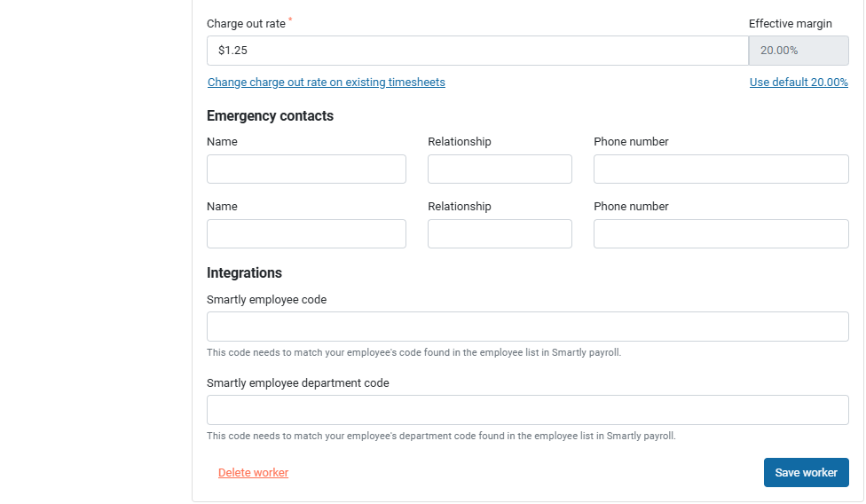Focus the first emergency contact Name field
Image resolution: width=866 pixels, height=504 pixels.
click(x=306, y=169)
